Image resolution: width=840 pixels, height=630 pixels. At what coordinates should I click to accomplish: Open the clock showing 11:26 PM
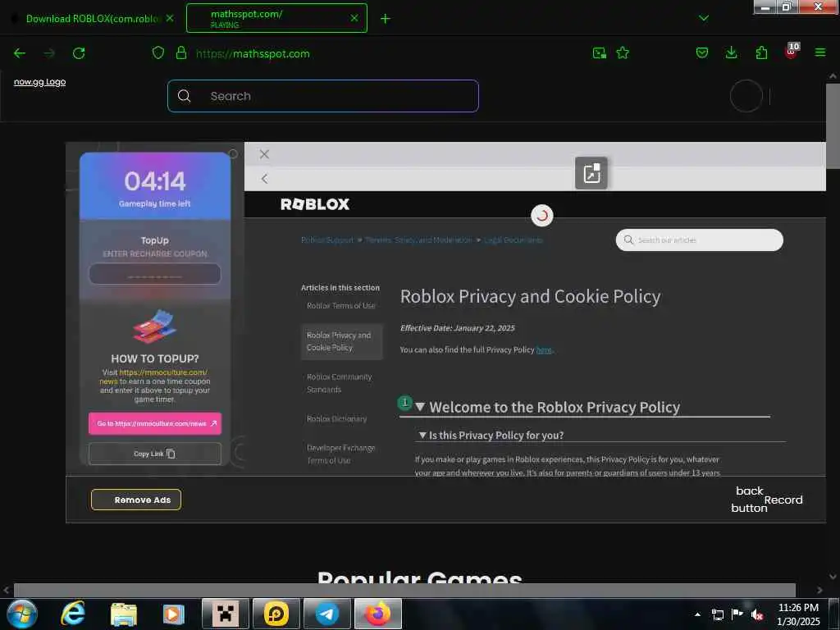click(798, 614)
